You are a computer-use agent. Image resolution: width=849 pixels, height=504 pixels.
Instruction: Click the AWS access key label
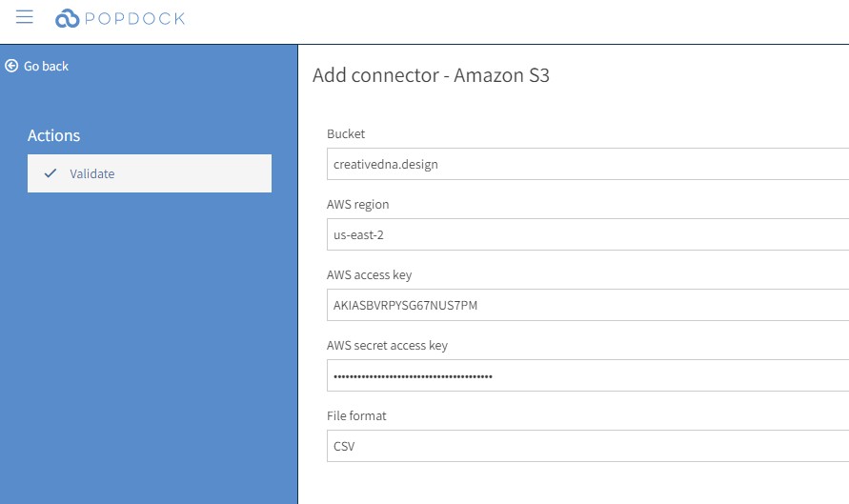tap(370, 275)
